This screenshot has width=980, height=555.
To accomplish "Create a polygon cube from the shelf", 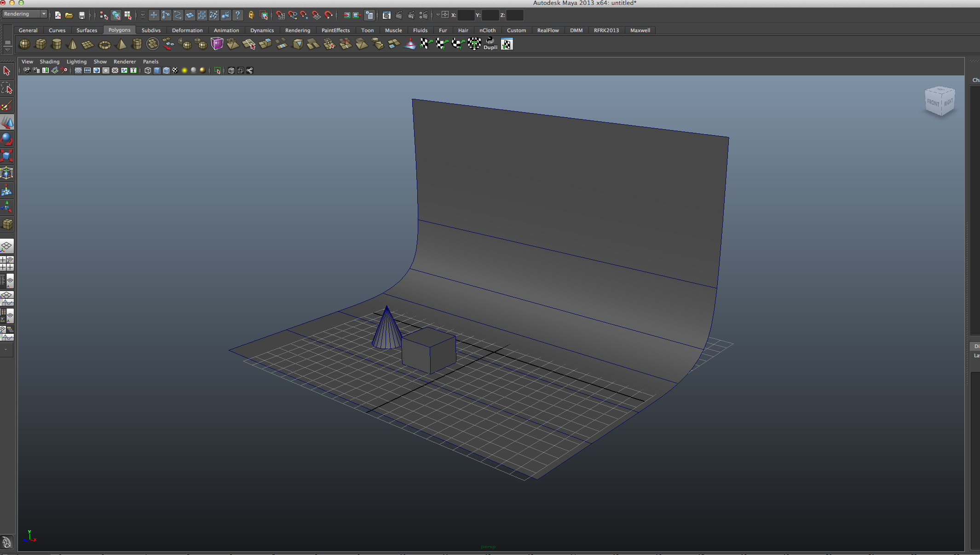I will click(40, 44).
